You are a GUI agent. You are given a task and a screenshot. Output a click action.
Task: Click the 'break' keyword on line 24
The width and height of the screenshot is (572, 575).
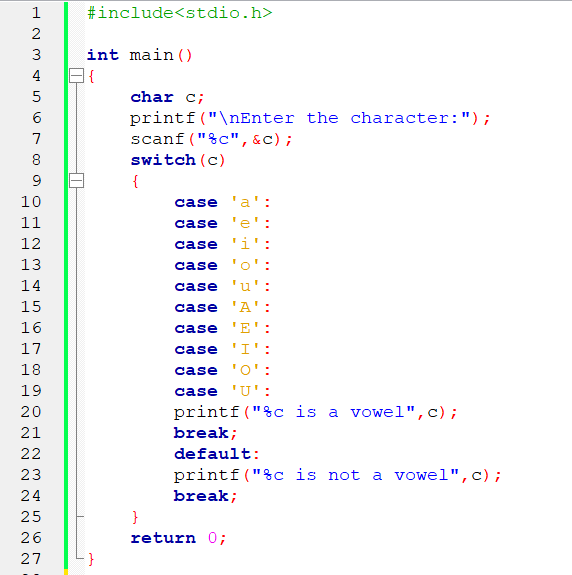(201, 496)
